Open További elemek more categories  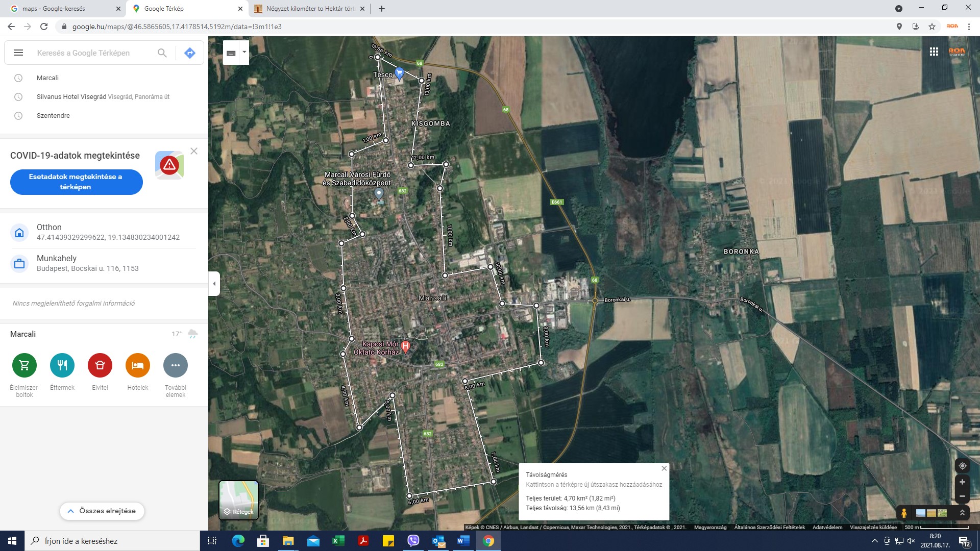click(176, 365)
